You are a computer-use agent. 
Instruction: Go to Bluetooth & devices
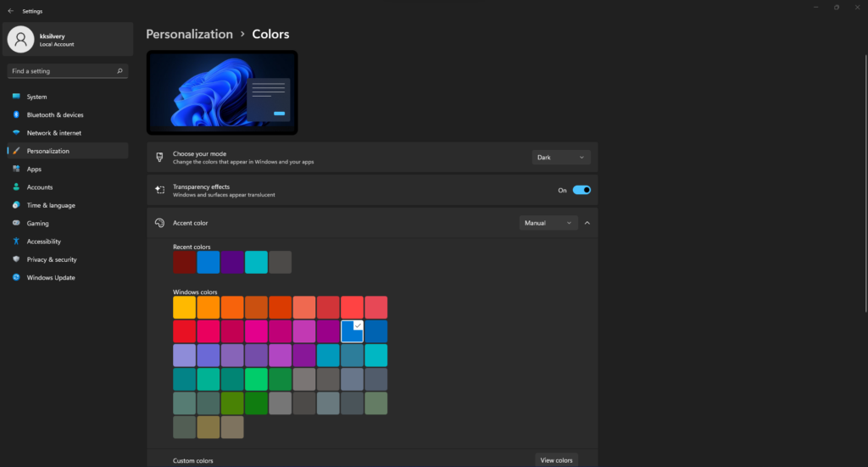pyautogui.click(x=68, y=114)
